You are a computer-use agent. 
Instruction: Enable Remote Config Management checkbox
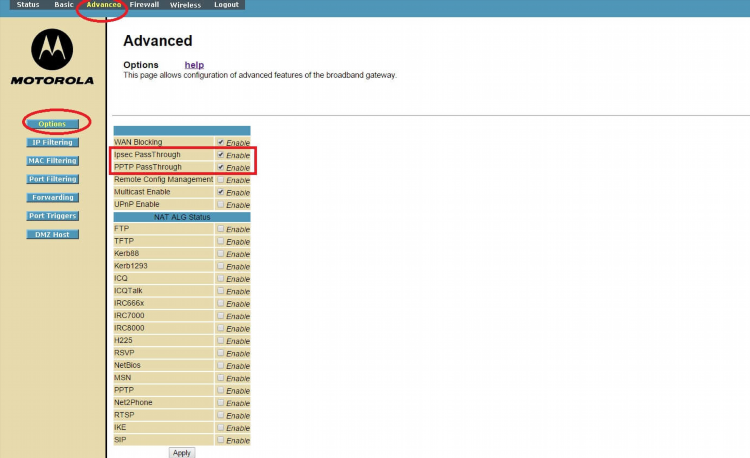coord(221,180)
